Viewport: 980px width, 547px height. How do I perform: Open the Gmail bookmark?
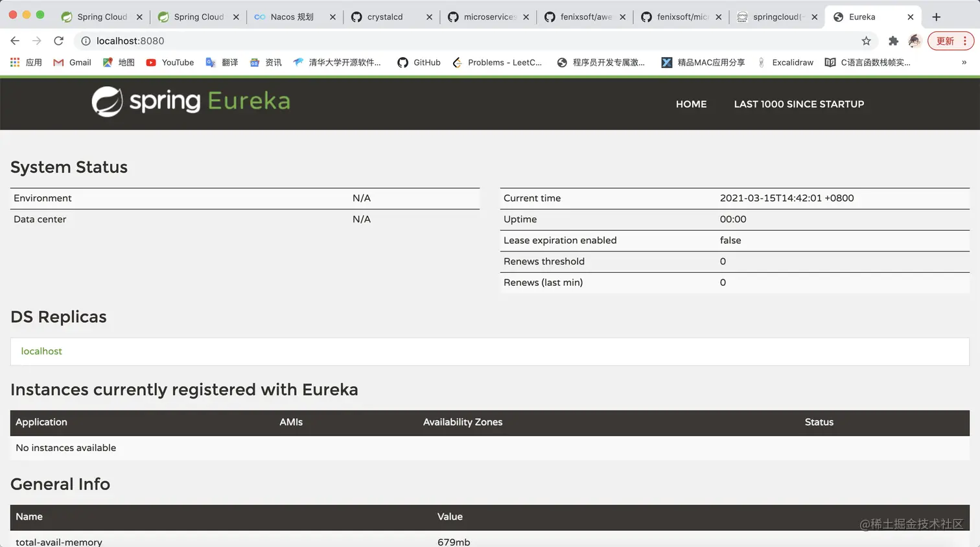tap(72, 62)
